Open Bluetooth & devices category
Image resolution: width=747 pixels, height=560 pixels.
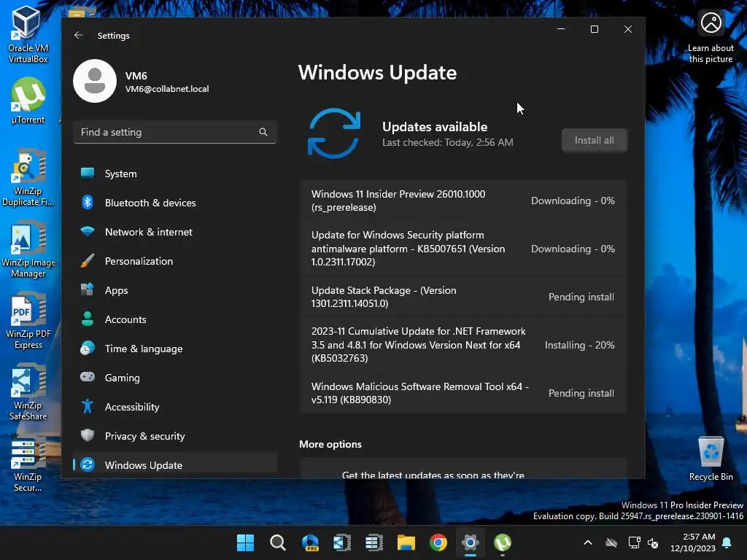pyautogui.click(x=175, y=203)
